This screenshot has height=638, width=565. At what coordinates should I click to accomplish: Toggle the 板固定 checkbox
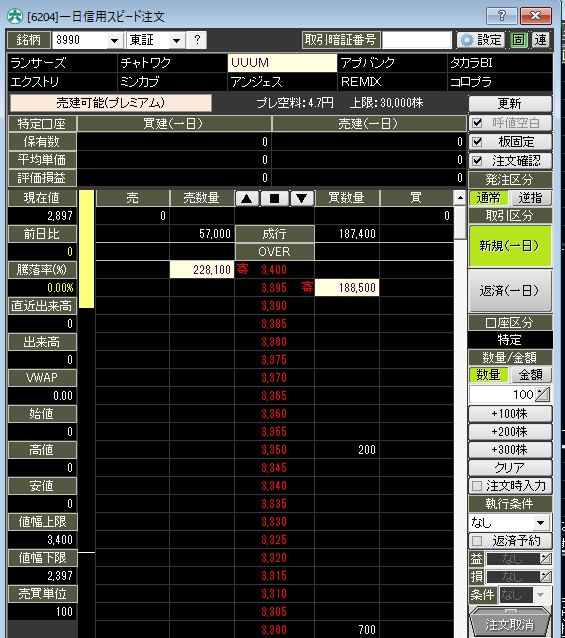point(478,142)
